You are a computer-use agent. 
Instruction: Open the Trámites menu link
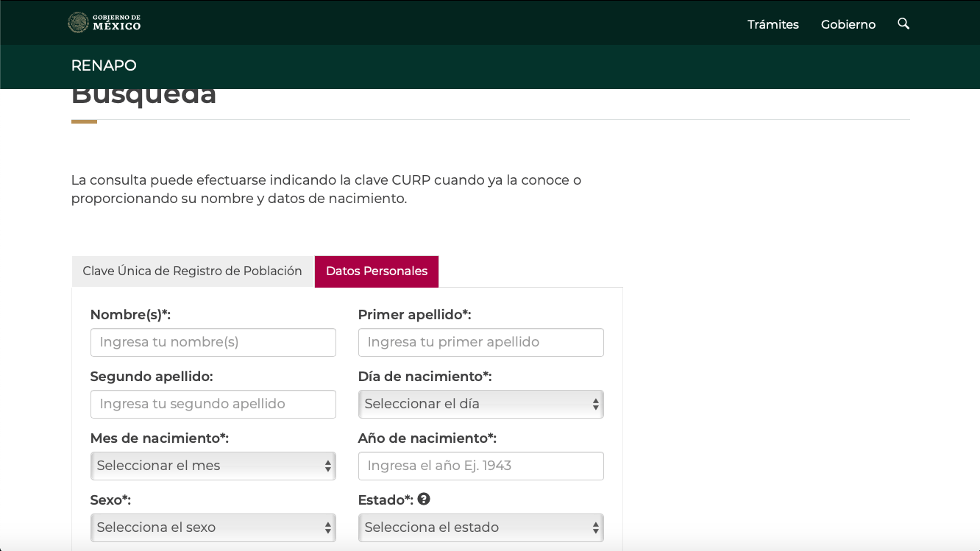pyautogui.click(x=773, y=24)
